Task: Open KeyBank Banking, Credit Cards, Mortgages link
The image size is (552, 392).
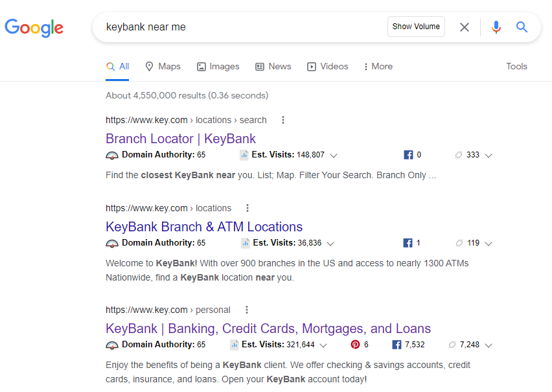Action: [x=268, y=329]
